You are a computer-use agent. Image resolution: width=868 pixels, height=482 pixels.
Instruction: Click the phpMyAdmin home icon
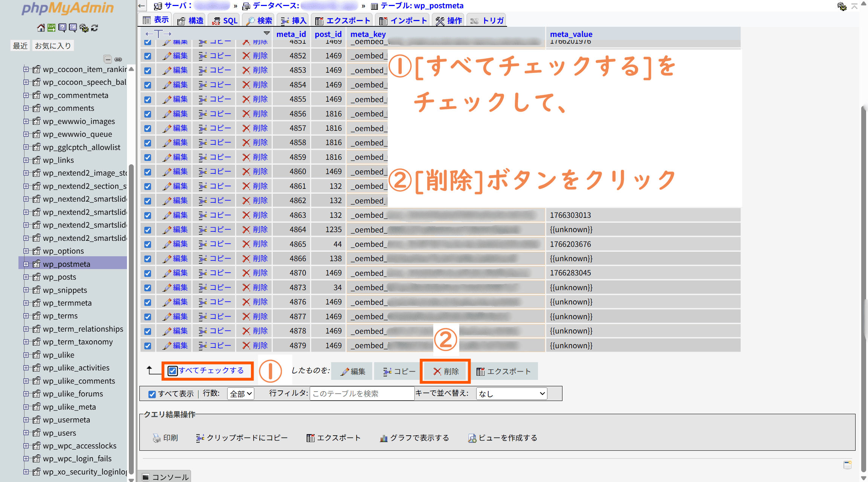(41, 28)
